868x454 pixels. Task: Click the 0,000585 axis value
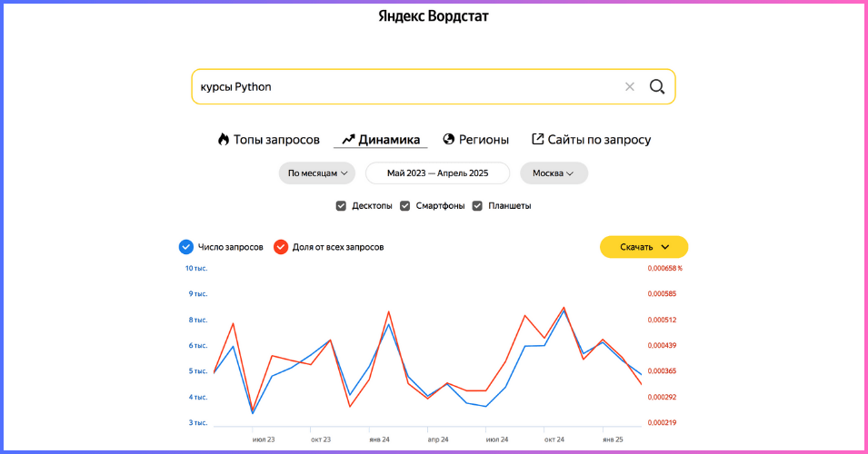coord(662,293)
